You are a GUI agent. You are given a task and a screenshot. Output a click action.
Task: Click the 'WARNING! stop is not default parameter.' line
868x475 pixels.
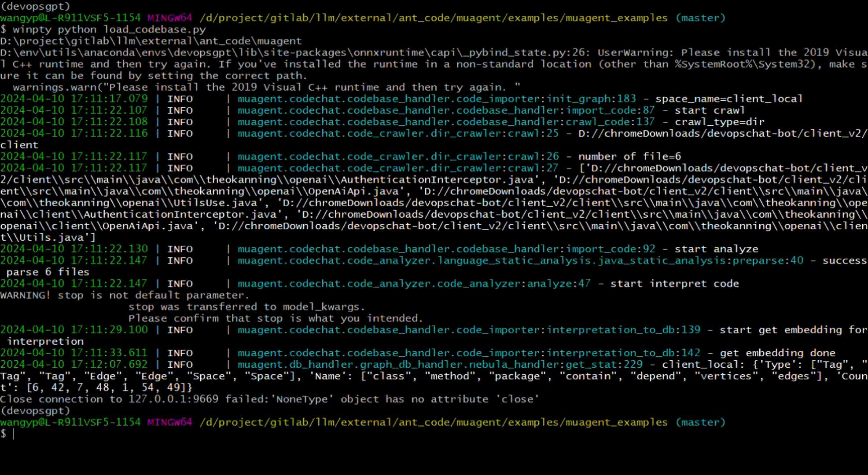(x=125, y=295)
